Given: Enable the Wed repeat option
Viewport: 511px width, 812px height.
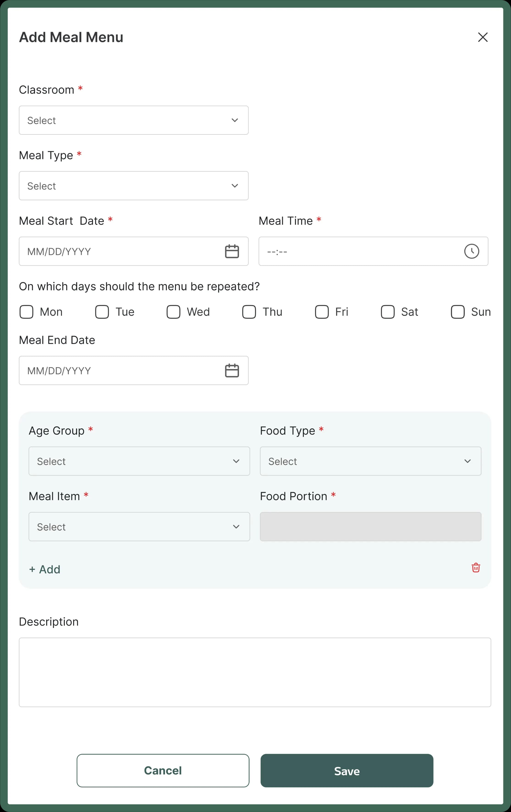Looking at the screenshot, I should tap(174, 312).
